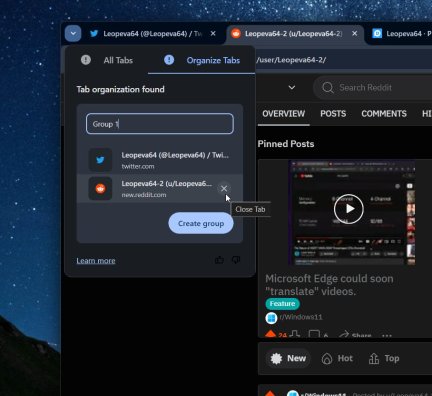Click the Reddit search magnifier icon

pos(328,88)
